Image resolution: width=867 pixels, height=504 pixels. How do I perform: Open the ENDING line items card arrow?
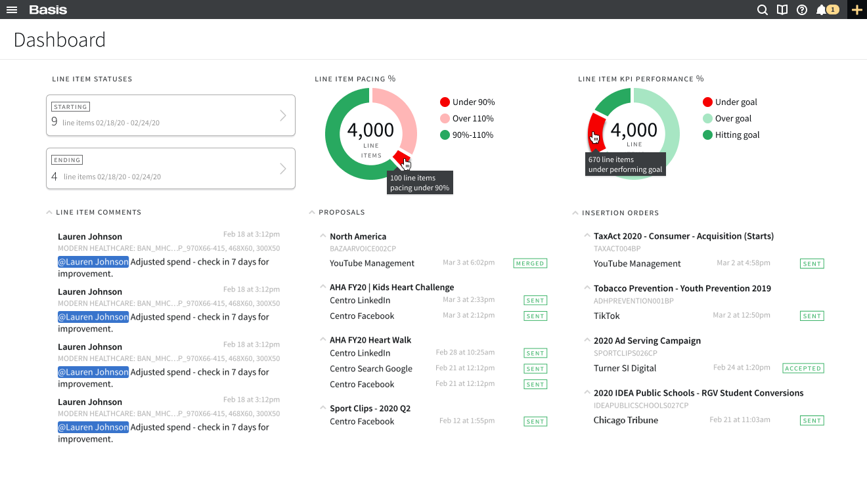coord(283,168)
